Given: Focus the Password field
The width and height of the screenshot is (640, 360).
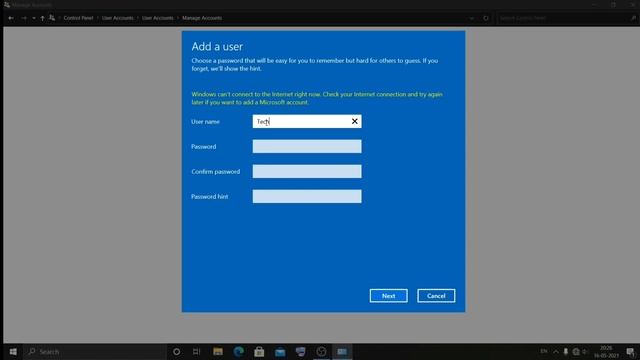Looking at the screenshot, I should point(307,147).
